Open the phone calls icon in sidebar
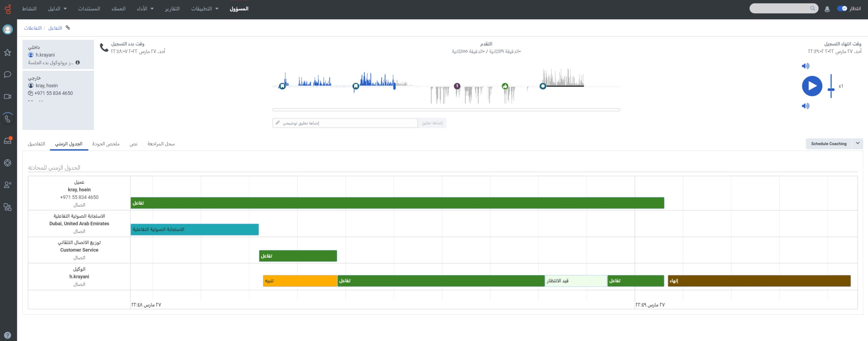 (x=7, y=119)
